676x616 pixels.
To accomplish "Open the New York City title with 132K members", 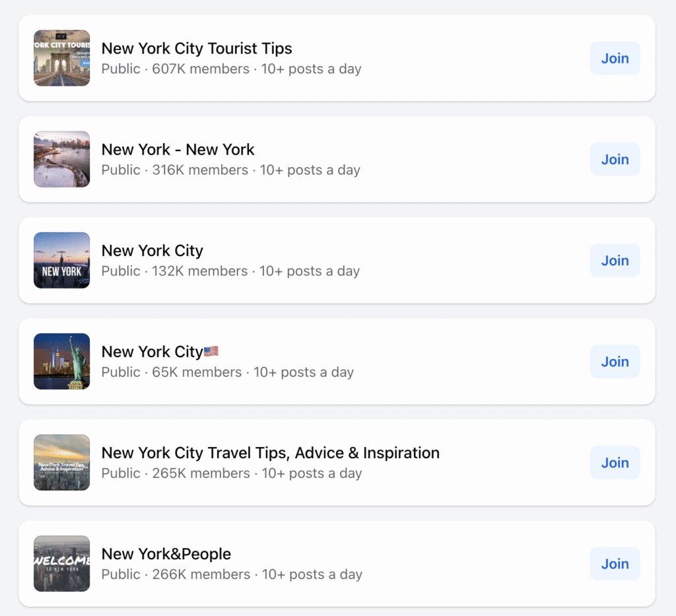I will [152, 251].
